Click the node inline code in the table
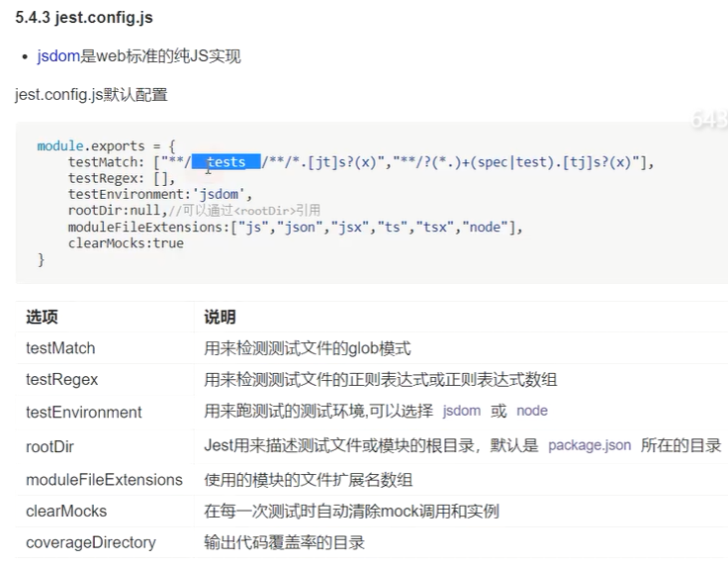Image resolution: width=728 pixels, height=565 pixels. pos(531,411)
